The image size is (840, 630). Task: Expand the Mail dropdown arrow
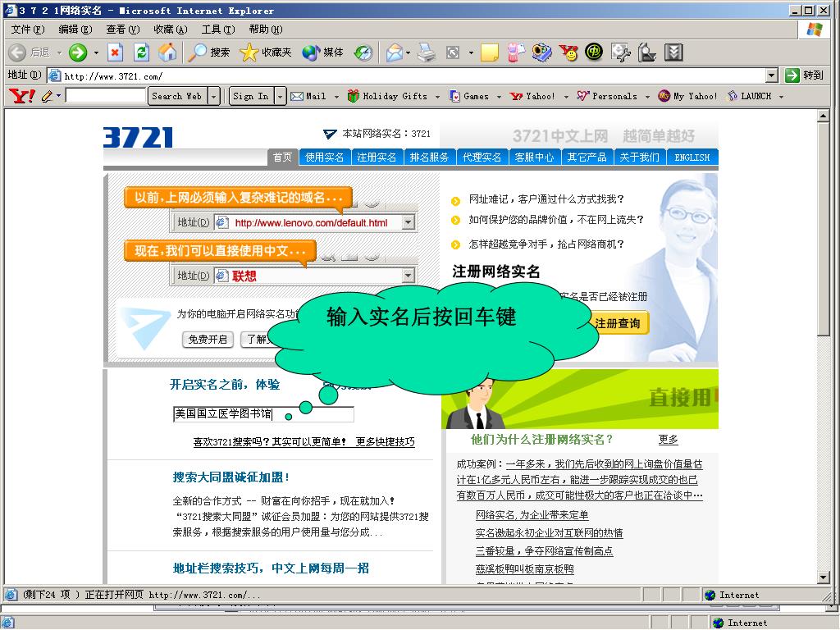[x=336, y=97]
